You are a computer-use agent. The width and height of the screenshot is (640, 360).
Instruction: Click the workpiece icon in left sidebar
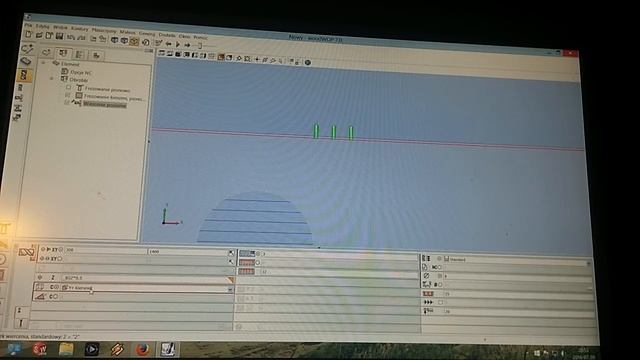pos(26,62)
